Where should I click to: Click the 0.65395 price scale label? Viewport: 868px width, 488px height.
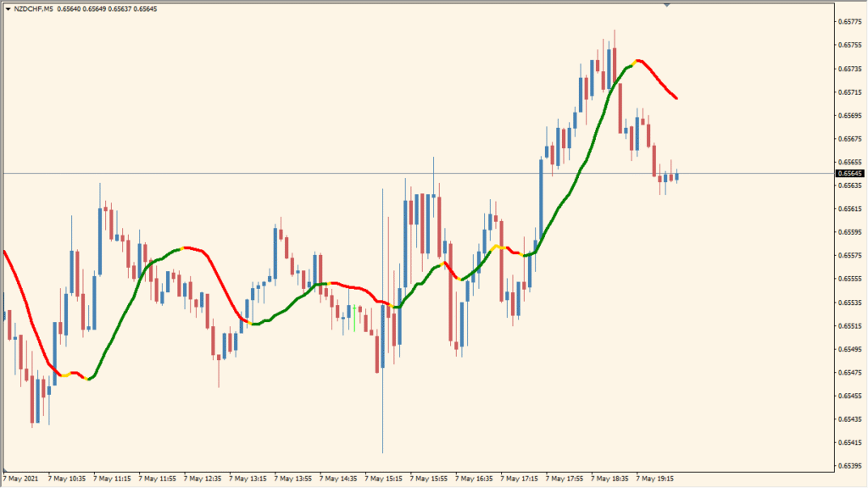point(849,466)
